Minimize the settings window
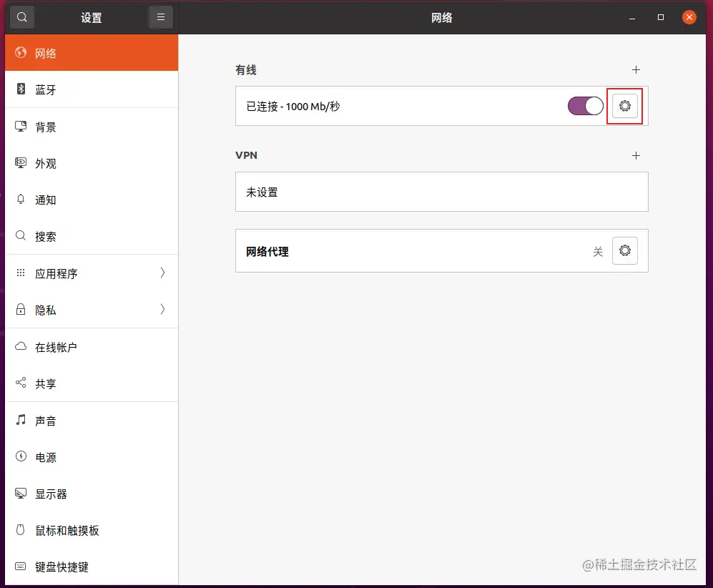Viewport: 713px width, 588px height. coord(632,18)
